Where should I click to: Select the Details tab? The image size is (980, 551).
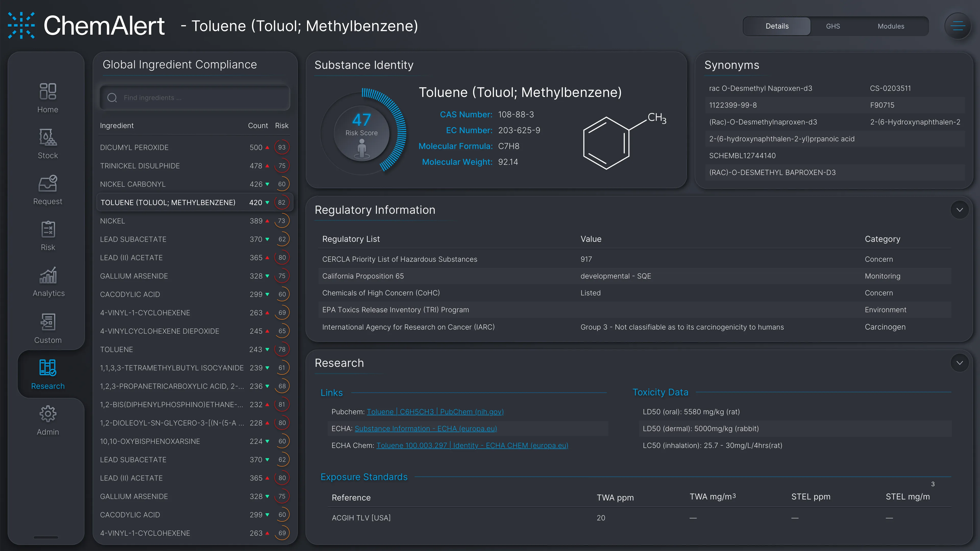tap(777, 26)
